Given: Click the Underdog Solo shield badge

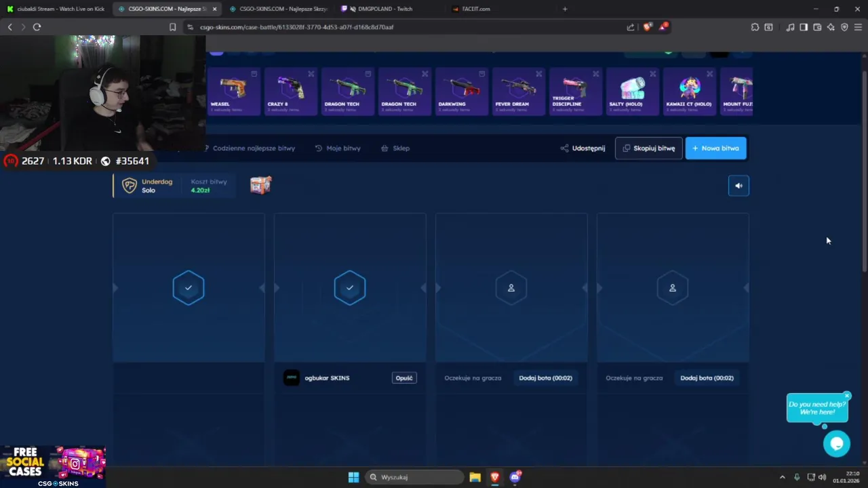Looking at the screenshot, I should (129, 186).
